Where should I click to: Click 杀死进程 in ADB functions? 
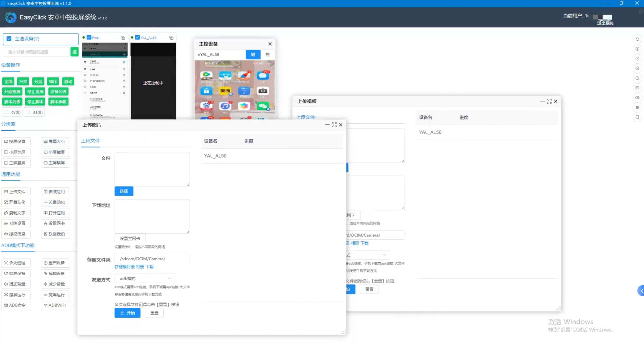point(16,263)
